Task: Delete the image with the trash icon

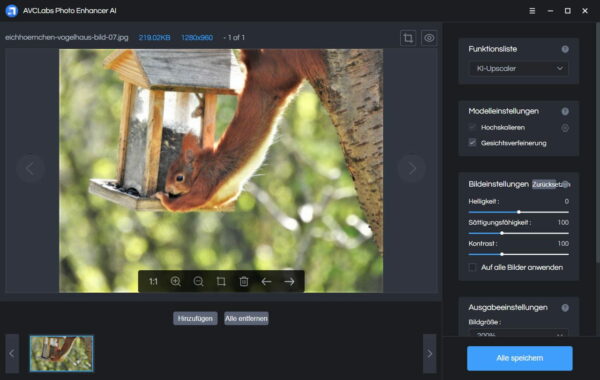Action: coord(244,282)
